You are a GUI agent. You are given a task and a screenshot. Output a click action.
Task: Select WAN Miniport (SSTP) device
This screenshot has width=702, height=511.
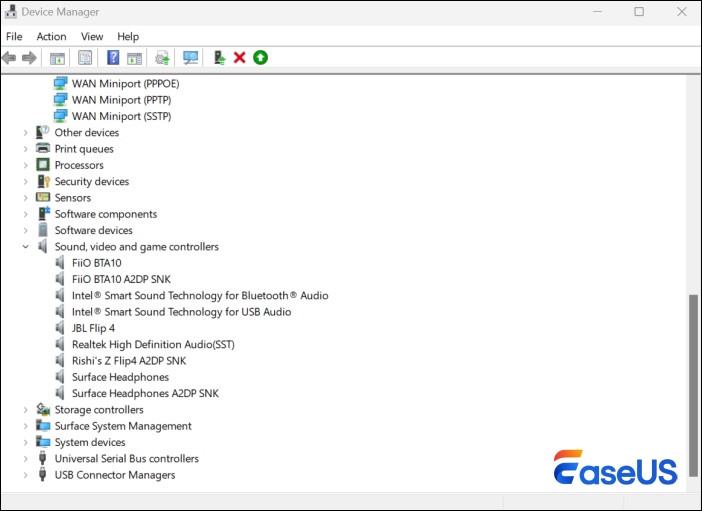(121, 116)
